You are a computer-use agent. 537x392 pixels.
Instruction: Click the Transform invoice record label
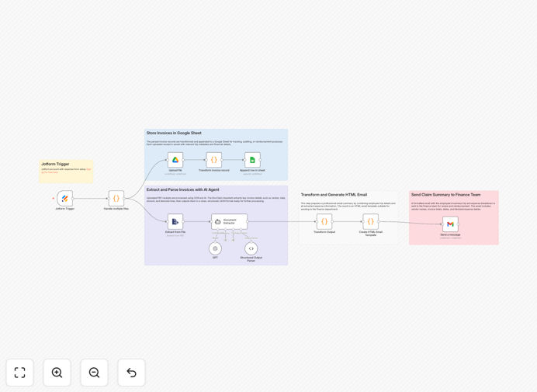coord(214,170)
